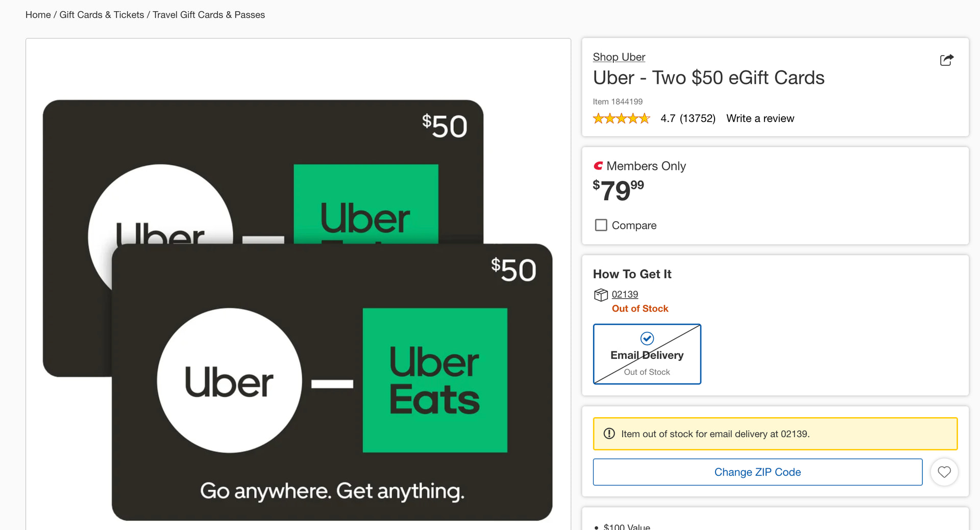Tick the Compare checkbox
This screenshot has width=980, height=530.
[x=601, y=225]
